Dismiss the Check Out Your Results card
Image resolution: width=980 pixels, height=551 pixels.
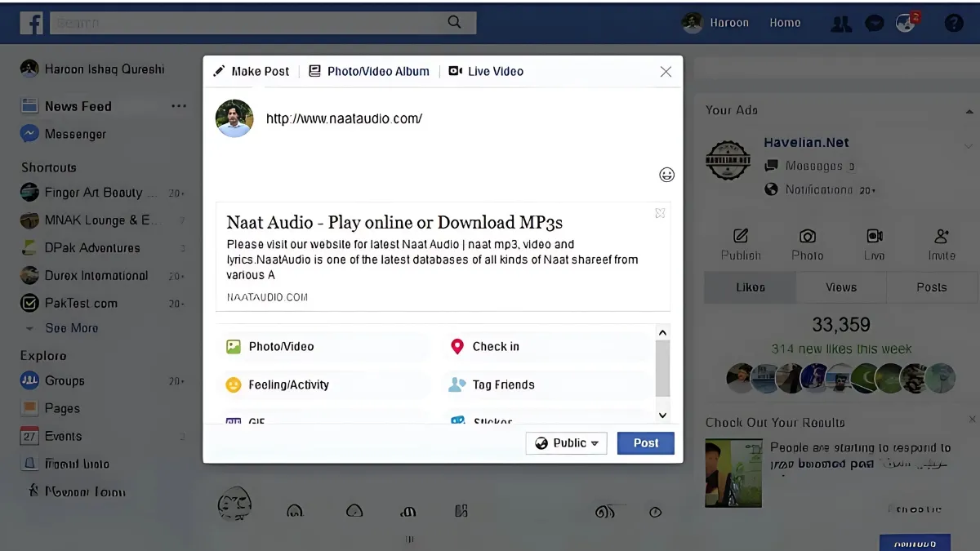972,420
